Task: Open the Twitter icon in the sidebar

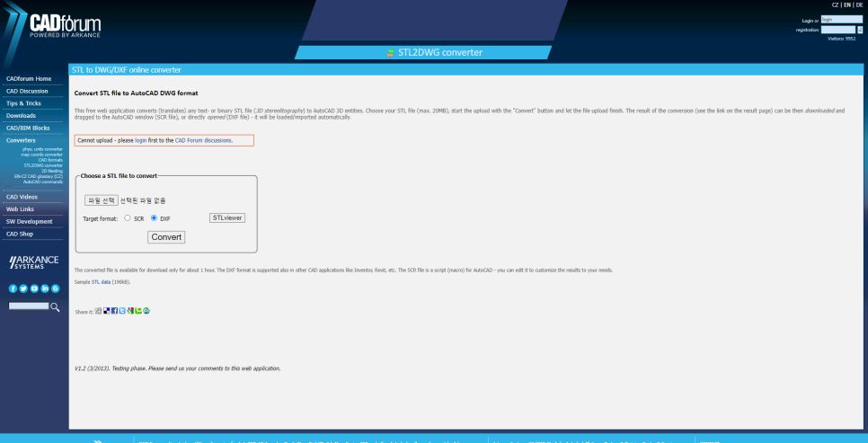Action: (23, 288)
